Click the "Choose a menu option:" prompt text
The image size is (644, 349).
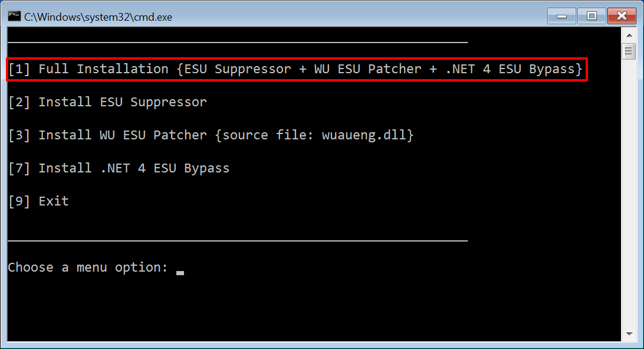(88, 267)
